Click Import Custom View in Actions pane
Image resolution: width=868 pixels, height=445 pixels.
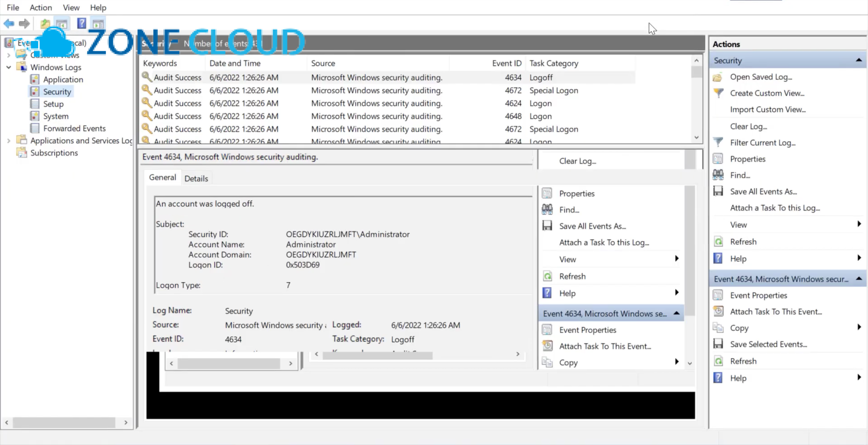768,110
